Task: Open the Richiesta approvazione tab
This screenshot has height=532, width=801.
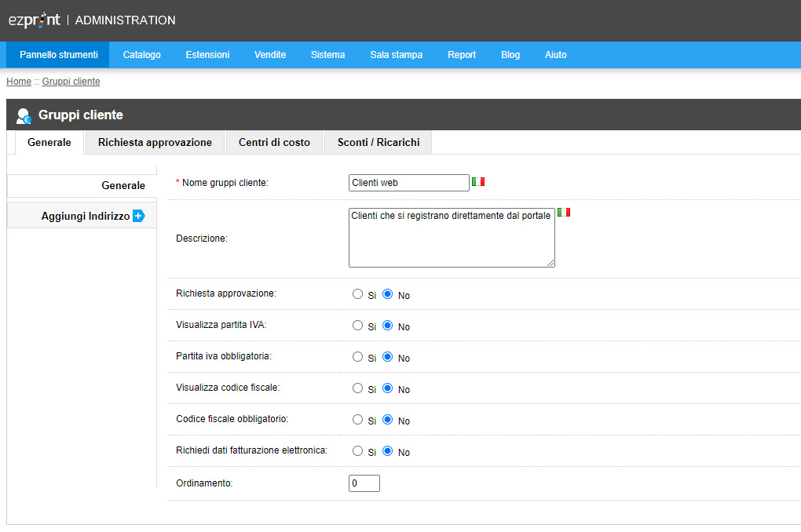Action: coord(155,143)
